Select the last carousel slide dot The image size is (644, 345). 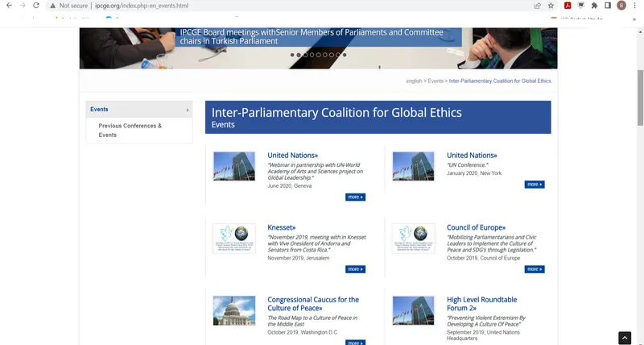[345, 55]
